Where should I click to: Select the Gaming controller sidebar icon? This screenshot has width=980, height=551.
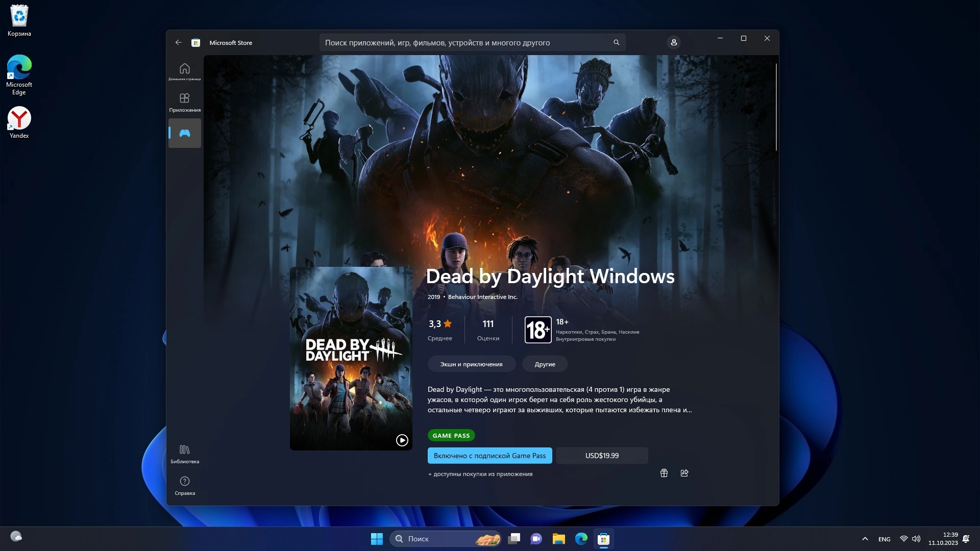coord(185,133)
